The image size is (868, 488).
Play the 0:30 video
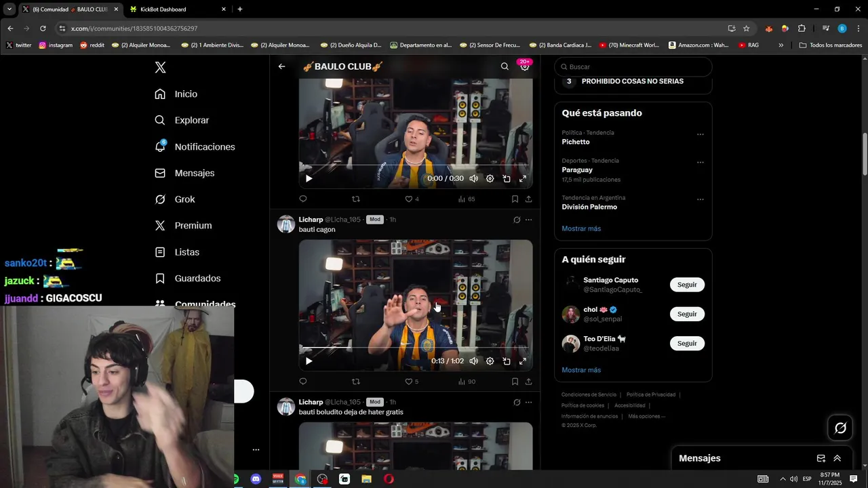point(309,179)
